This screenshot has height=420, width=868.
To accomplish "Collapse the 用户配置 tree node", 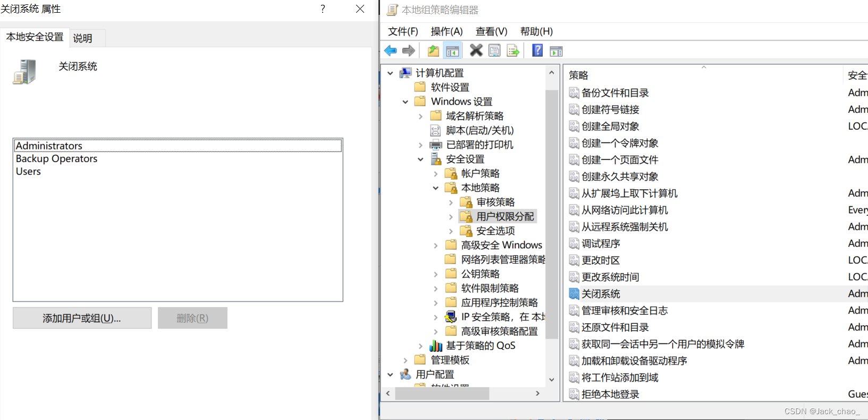I will [390, 374].
